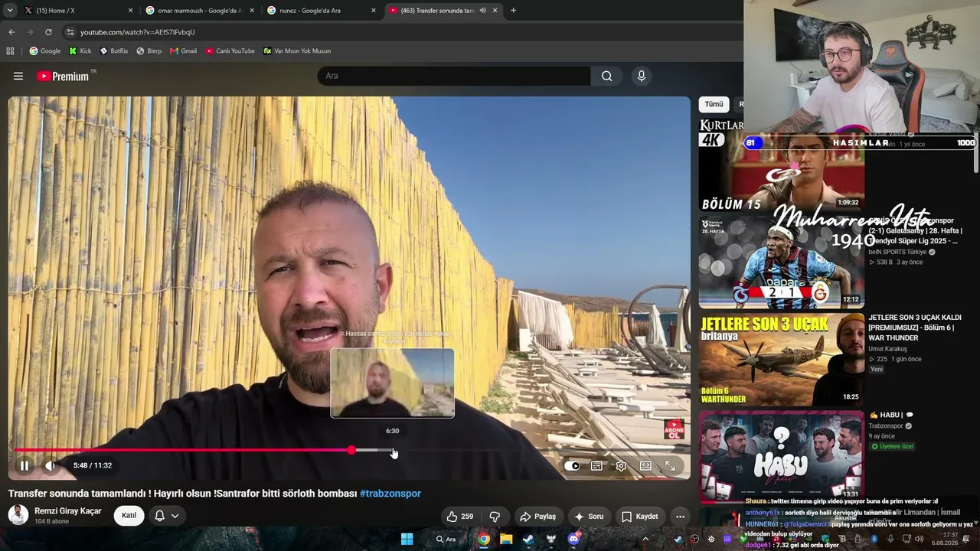This screenshot has height=551, width=980.
Task: Focus the YouTube search field Ara
Action: [x=454, y=76]
